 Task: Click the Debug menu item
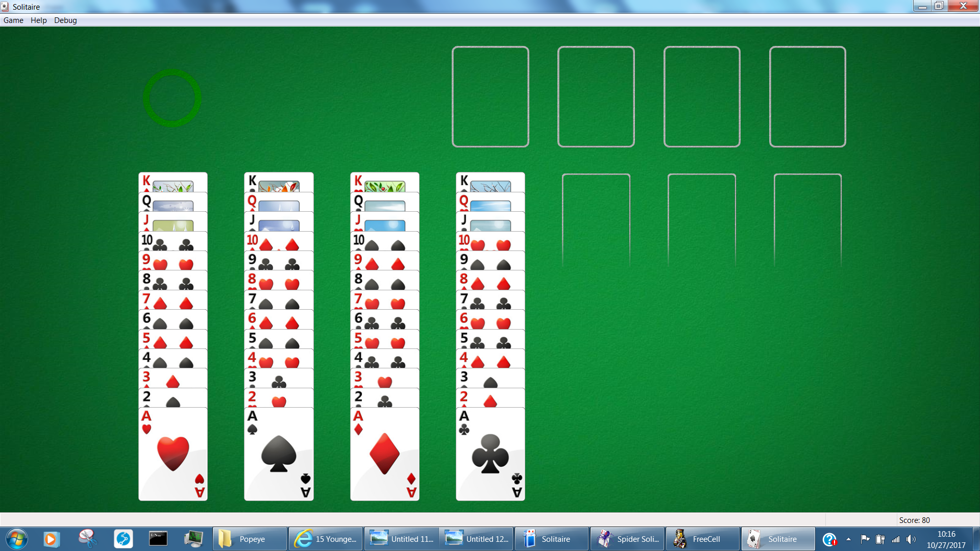[65, 19]
